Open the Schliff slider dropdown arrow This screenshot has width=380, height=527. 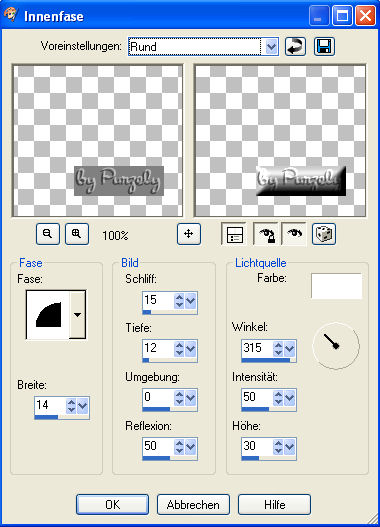click(x=191, y=300)
